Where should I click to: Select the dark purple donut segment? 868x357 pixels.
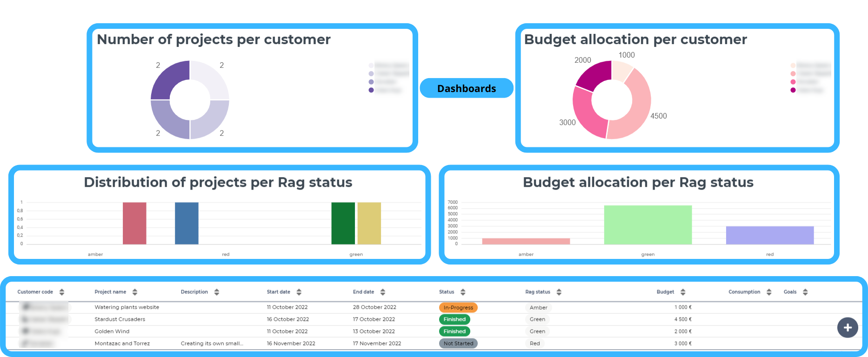click(168, 80)
